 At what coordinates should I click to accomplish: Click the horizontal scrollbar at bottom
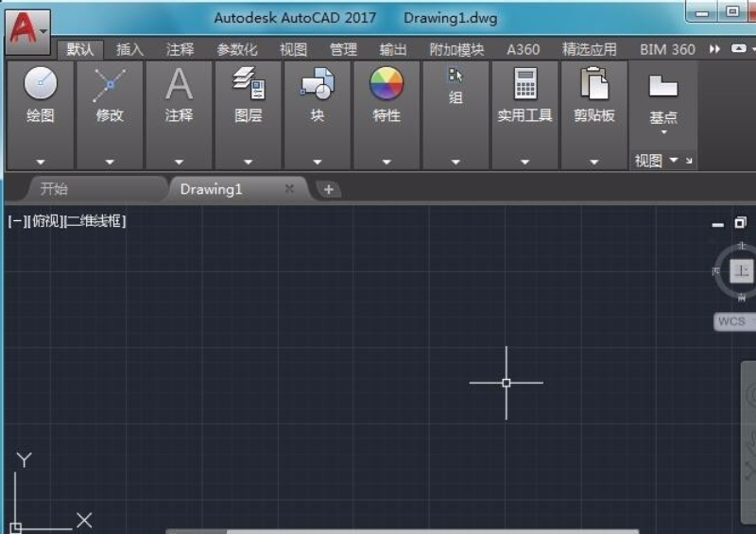403,531
